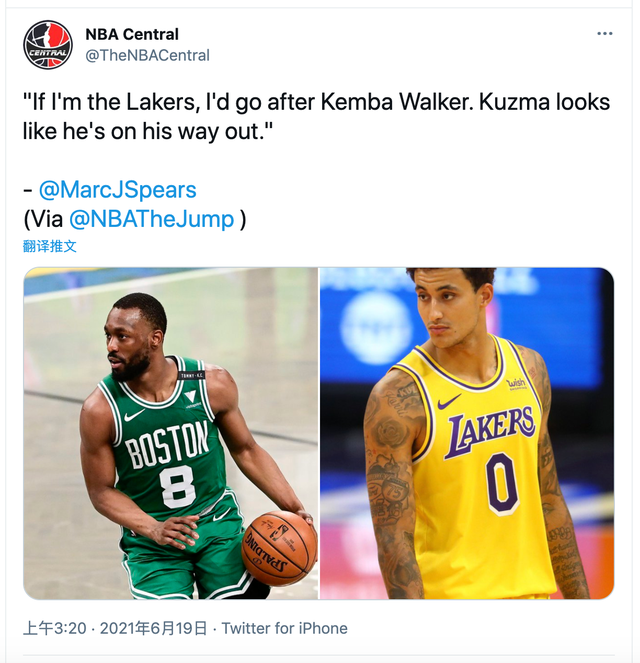
Task: Click the Wish sponsor patch on Lakers jersey
Action: (516, 384)
